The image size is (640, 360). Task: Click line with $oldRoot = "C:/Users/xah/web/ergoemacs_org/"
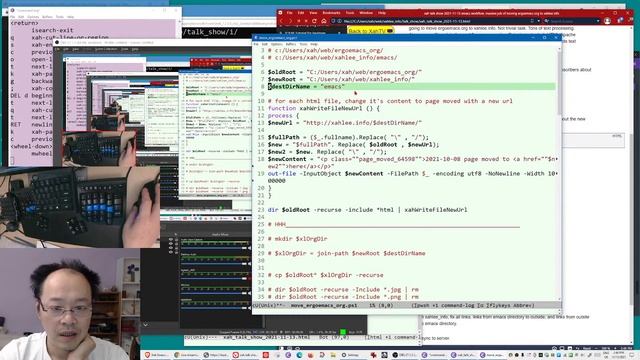[345, 72]
